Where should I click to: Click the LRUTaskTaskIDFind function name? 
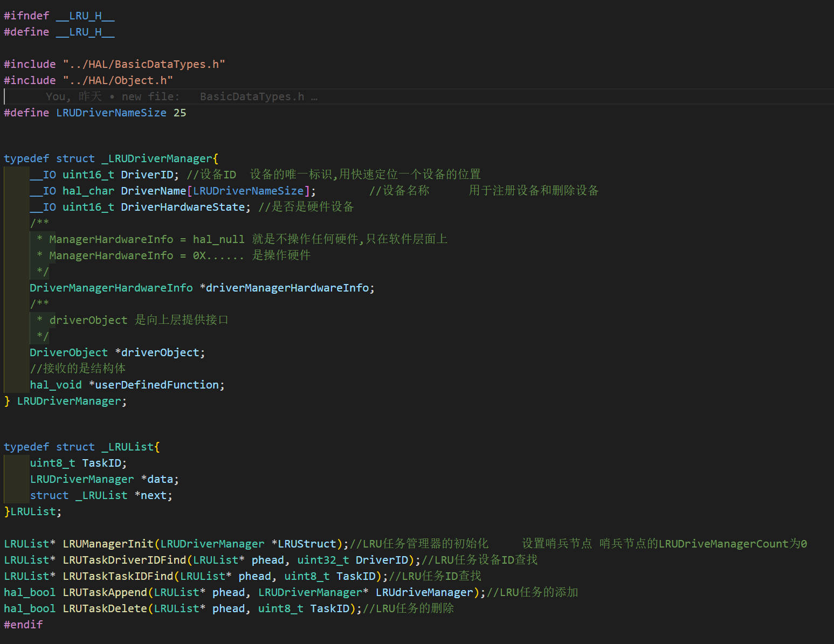click(118, 576)
